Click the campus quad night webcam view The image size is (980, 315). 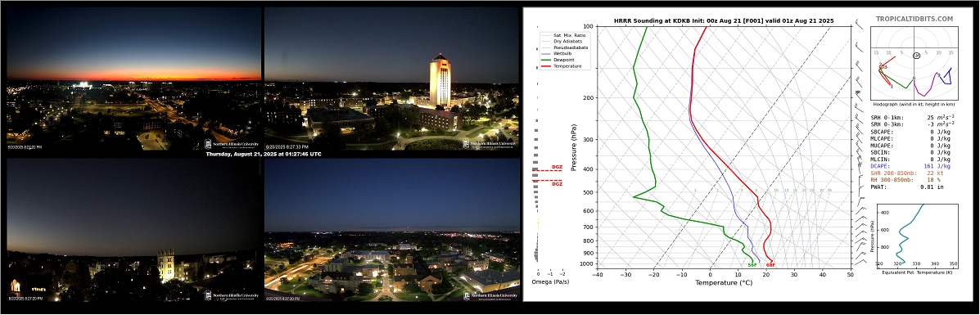tap(392, 229)
